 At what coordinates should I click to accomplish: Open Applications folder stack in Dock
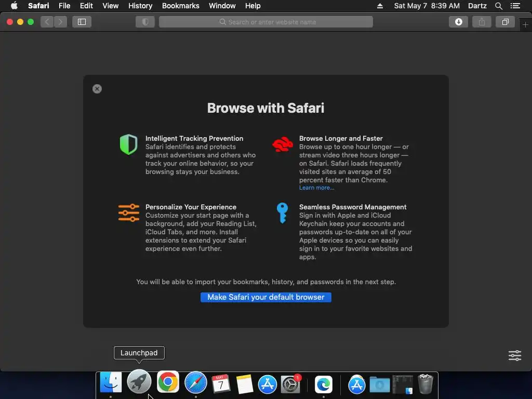[x=356, y=384]
